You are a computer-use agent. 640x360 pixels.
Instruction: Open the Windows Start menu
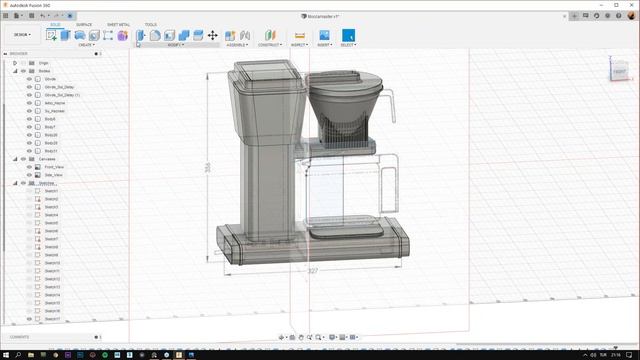pos(6,355)
